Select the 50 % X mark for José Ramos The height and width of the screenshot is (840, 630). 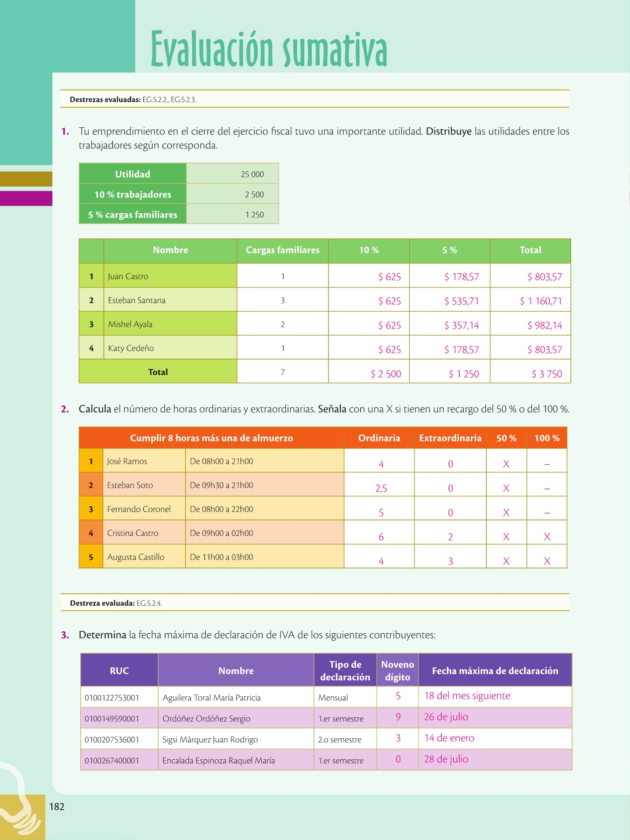pyautogui.click(x=506, y=464)
